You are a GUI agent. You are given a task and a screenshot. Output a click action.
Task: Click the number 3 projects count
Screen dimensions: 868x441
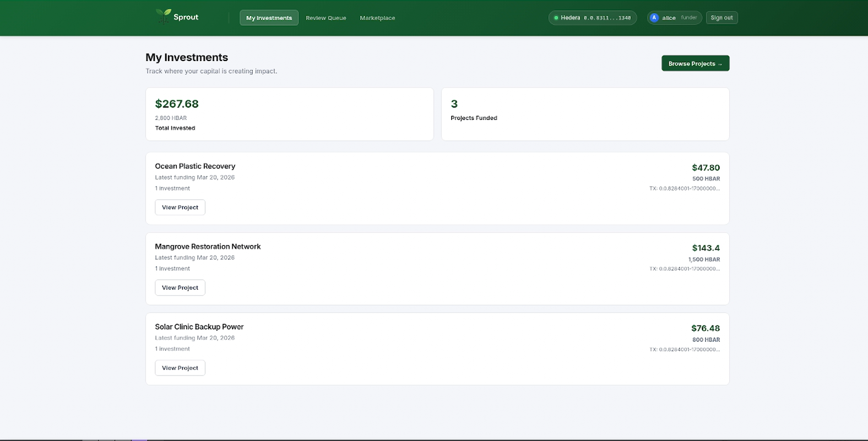coord(454,104)
